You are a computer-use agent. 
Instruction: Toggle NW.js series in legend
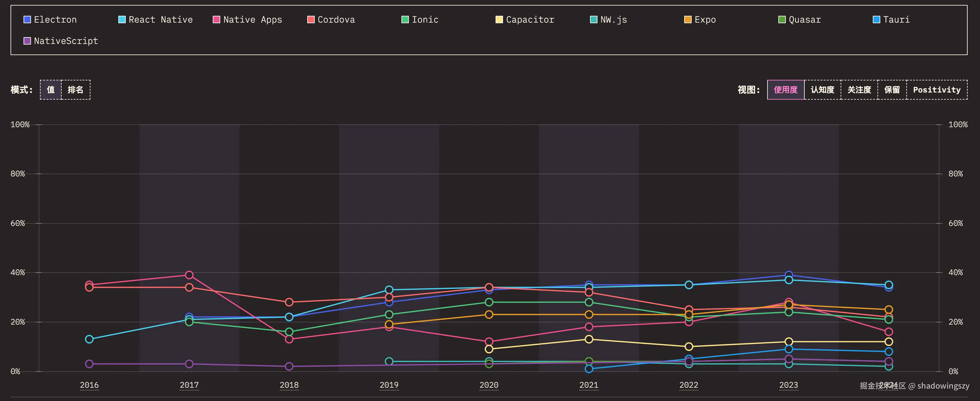pos(608,19)
